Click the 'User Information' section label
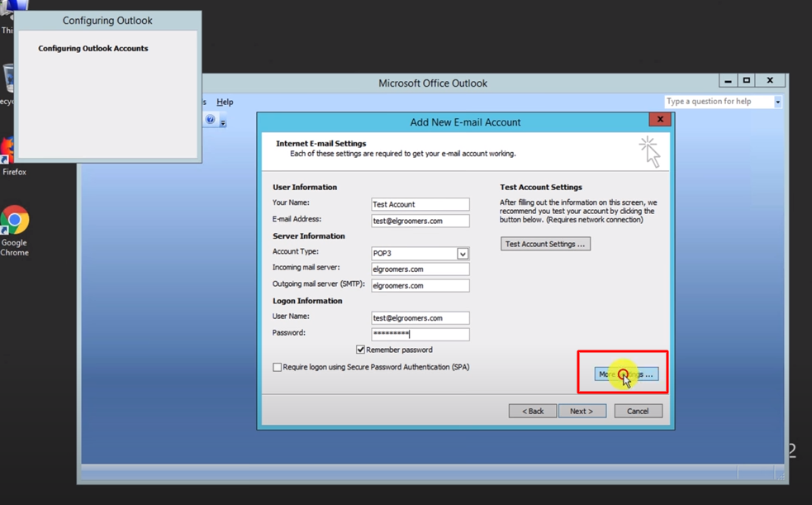 coord(305,187)
